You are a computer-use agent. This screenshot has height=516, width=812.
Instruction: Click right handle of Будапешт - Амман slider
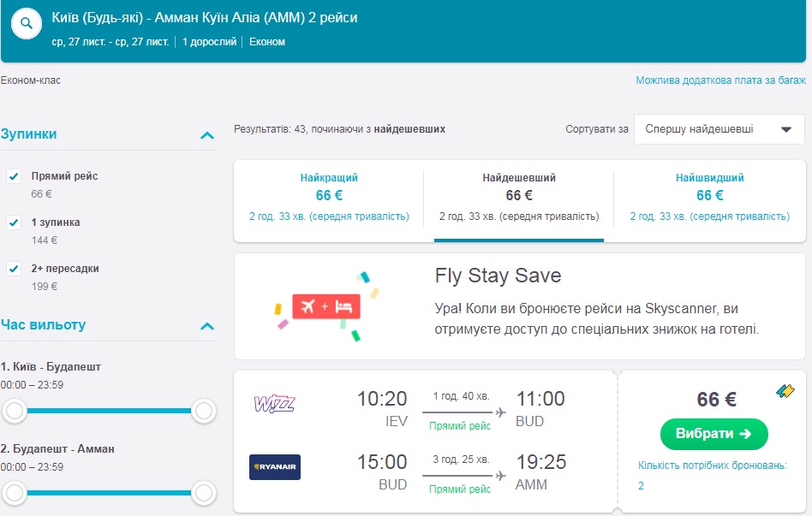pyautogui.click(x=204, y=493)
